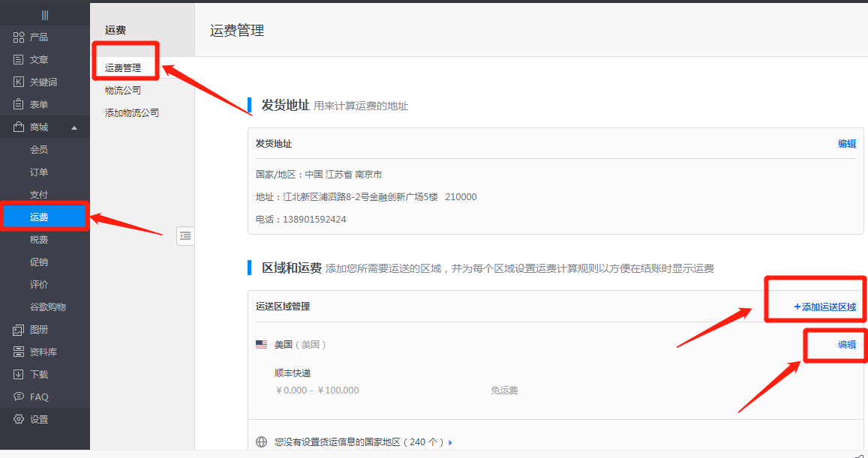Click the 表单 forms icon
The width and height of the screenshot is (868, 458).
(x=20, y=105)
